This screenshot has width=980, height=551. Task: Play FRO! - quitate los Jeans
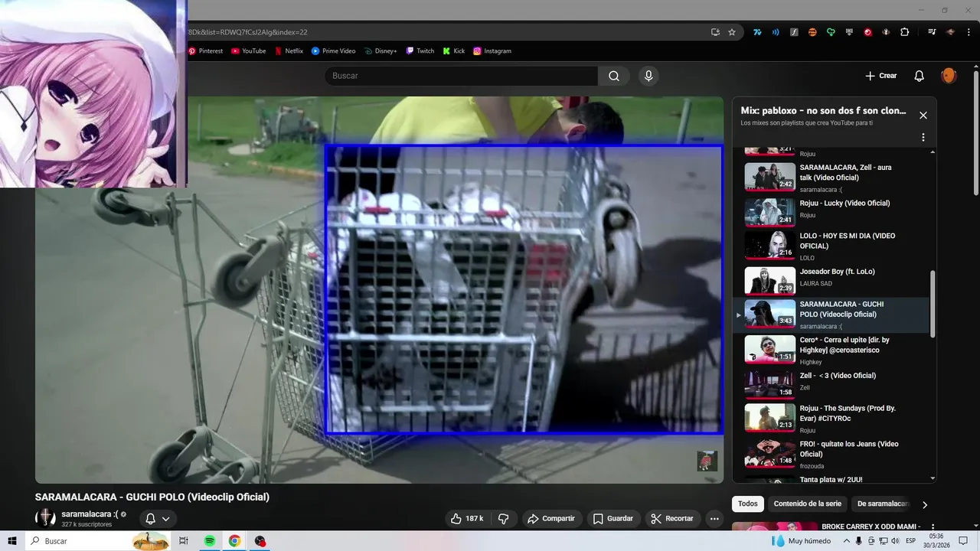click(x=835, y=454)
